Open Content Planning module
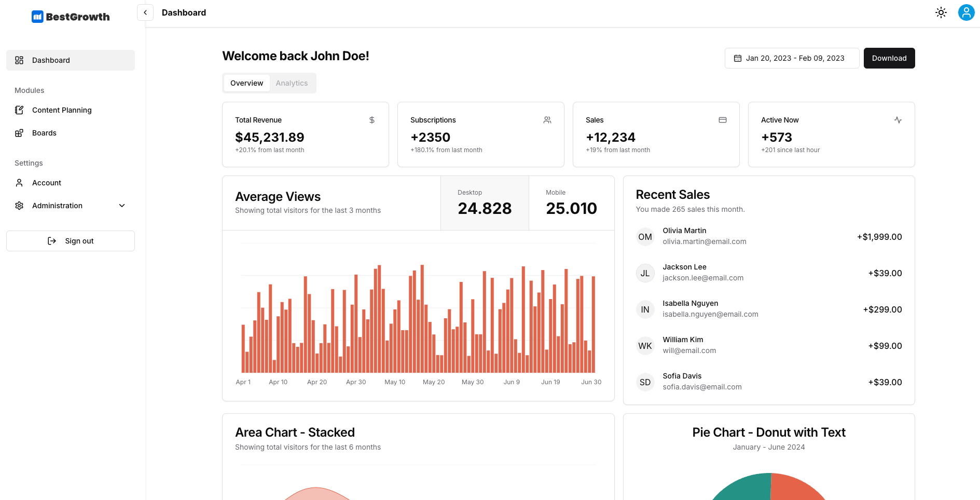 [x=71, y=110]
